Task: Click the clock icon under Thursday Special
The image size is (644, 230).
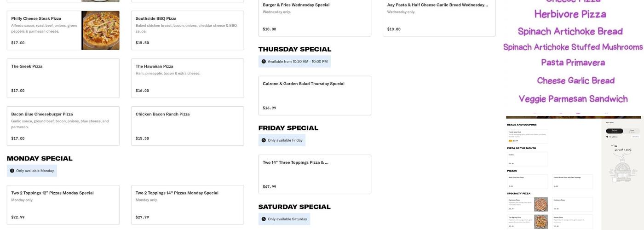Action: click(x=264, y=62)
